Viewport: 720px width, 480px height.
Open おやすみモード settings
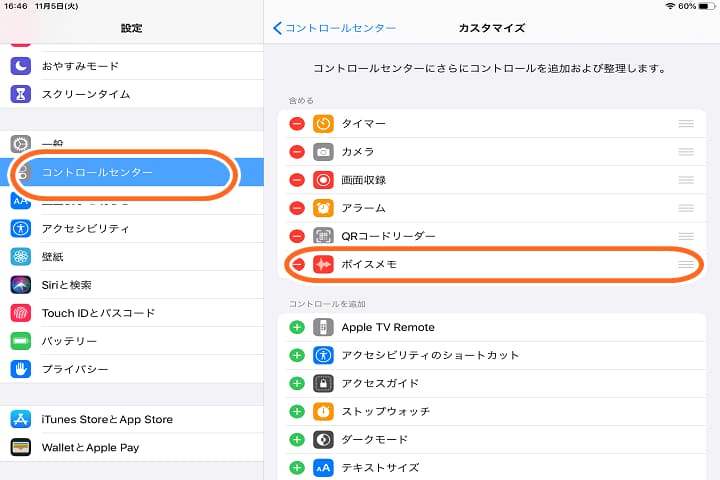click(x=132, y=66)
